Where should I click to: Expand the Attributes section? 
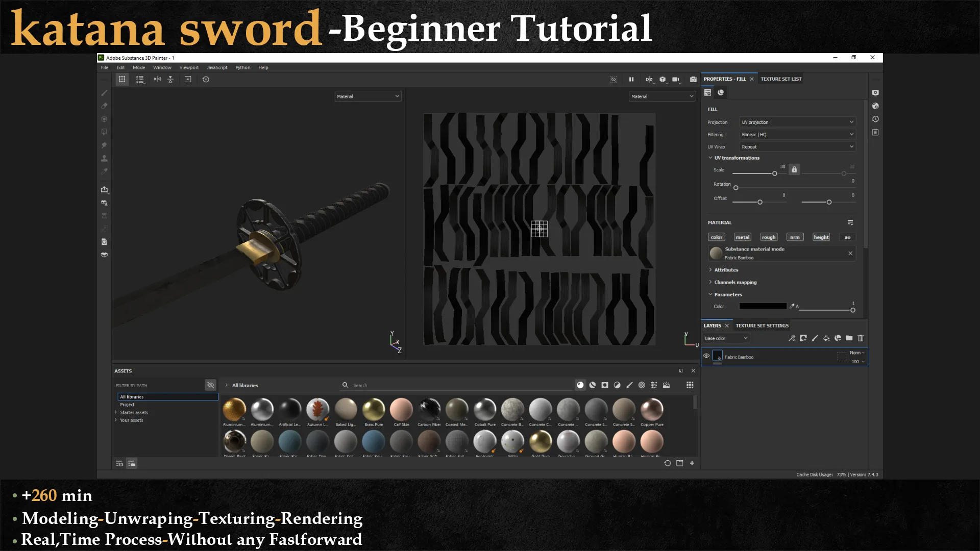[x=725, y=270]
